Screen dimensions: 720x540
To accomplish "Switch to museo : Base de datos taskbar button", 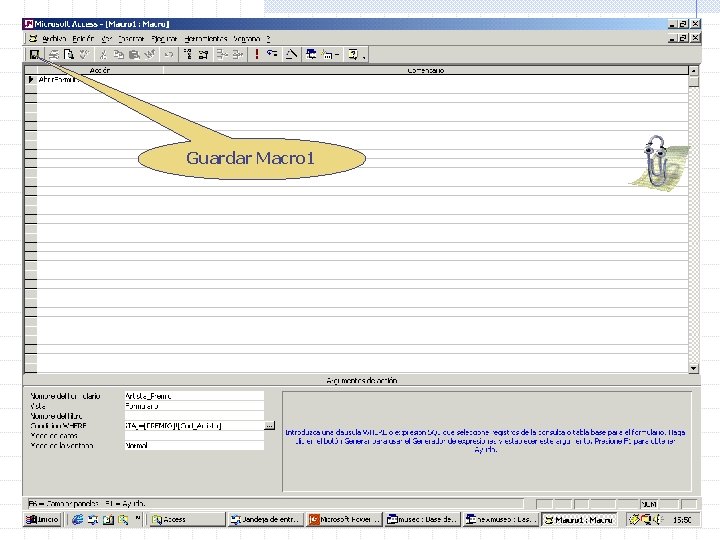I will pos(422,519).
